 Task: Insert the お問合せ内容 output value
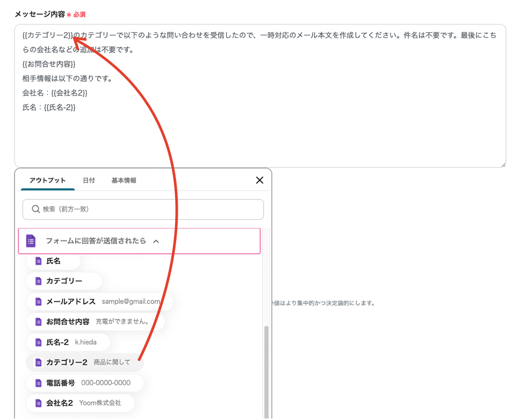[x=95, y=322]
